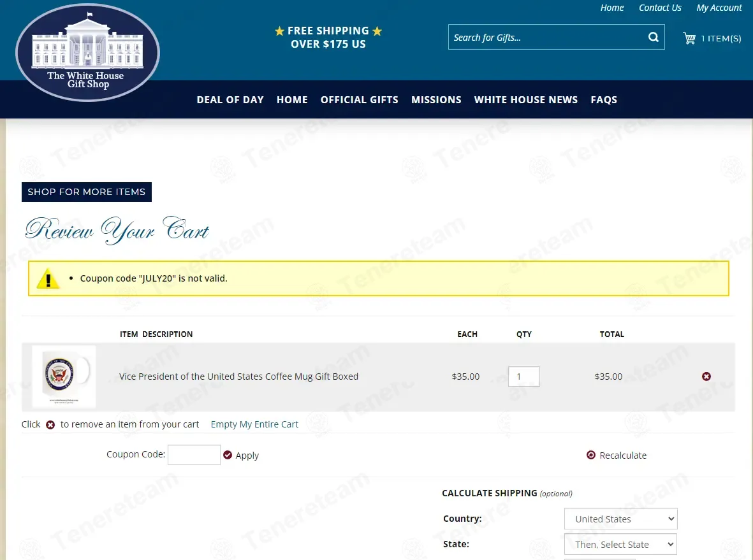Viewport: 753px width, 560px height.
Task: Click the $35.00 total value
Action: [x=608, y=377]
